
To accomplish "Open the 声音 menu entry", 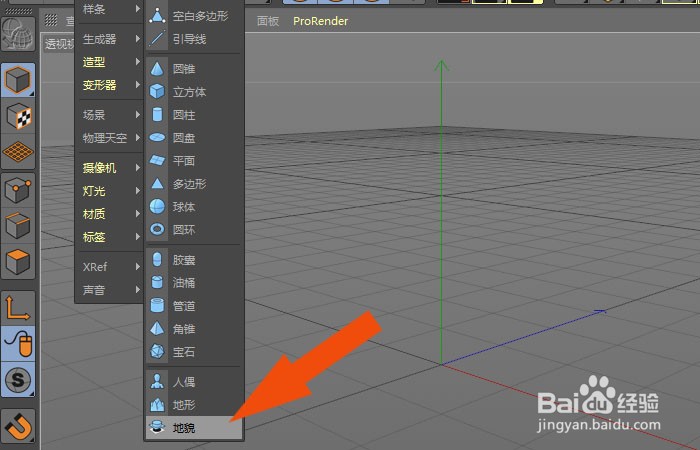I will coord(110,290).
